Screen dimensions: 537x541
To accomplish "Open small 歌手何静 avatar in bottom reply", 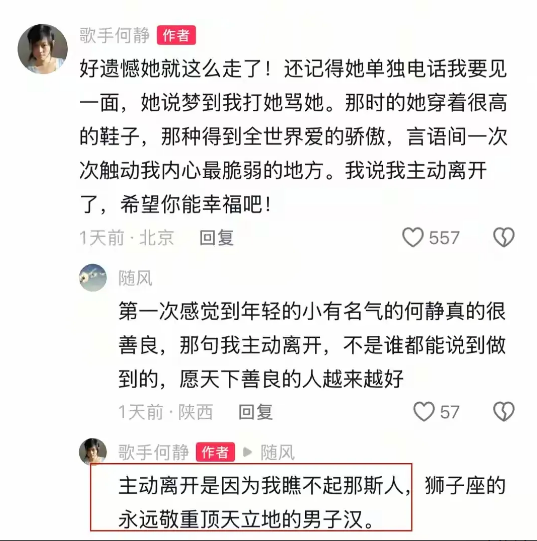I will tap(93, 451).
